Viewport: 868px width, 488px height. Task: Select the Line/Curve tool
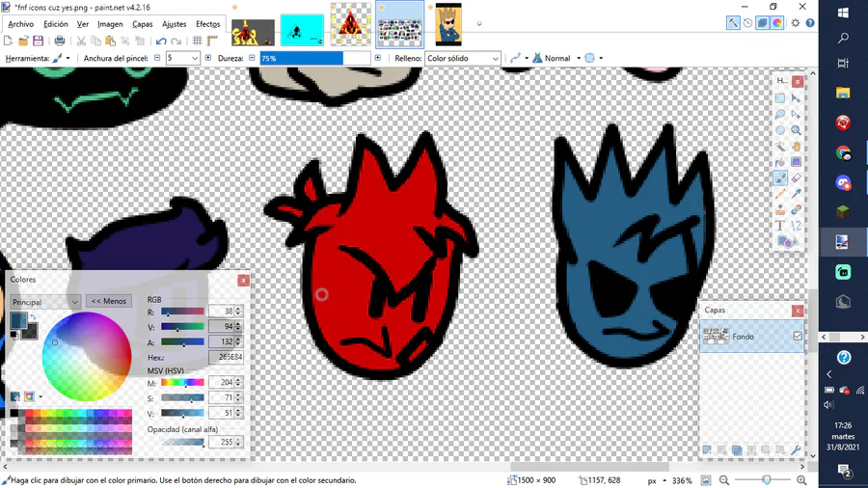click(x=796, y=226)
